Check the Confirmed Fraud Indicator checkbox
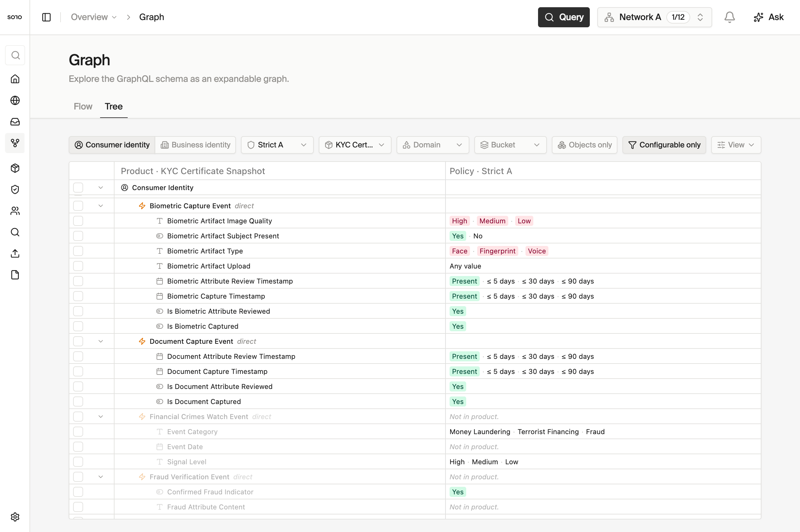 click(78, 492)
